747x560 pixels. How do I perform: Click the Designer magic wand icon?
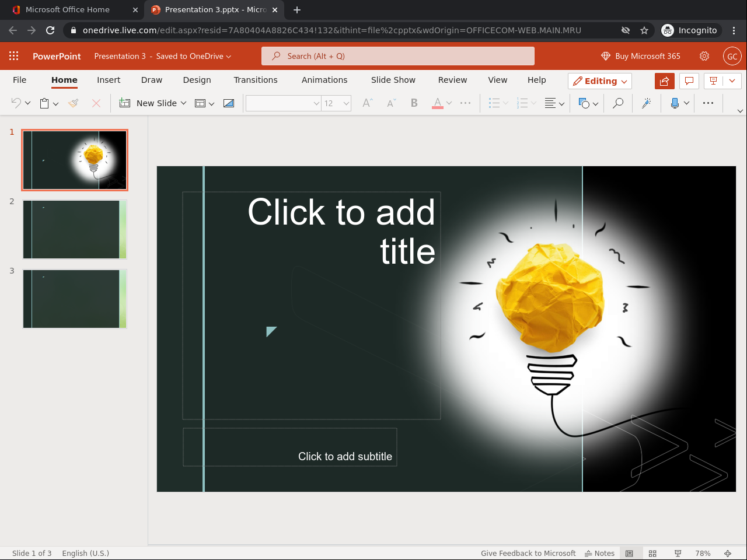coord(646,103)
